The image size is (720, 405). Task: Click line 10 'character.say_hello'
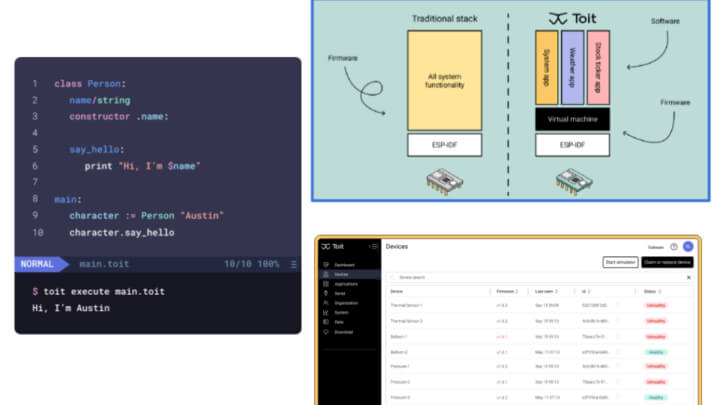click(x=122, y=232)
